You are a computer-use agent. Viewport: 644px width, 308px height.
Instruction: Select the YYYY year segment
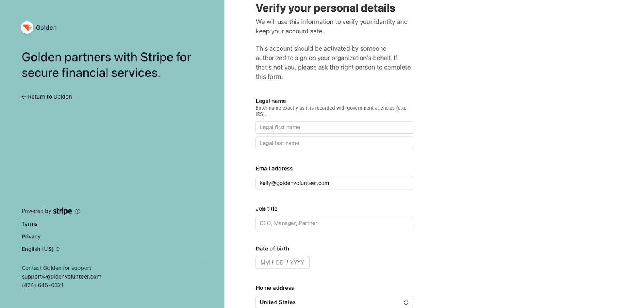(297, 263)
